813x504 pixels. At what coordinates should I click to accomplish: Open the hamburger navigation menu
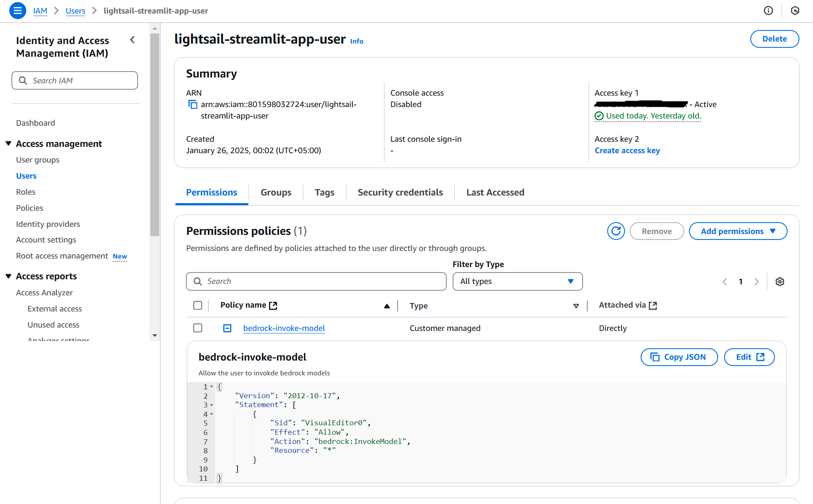tap(17, 11)
